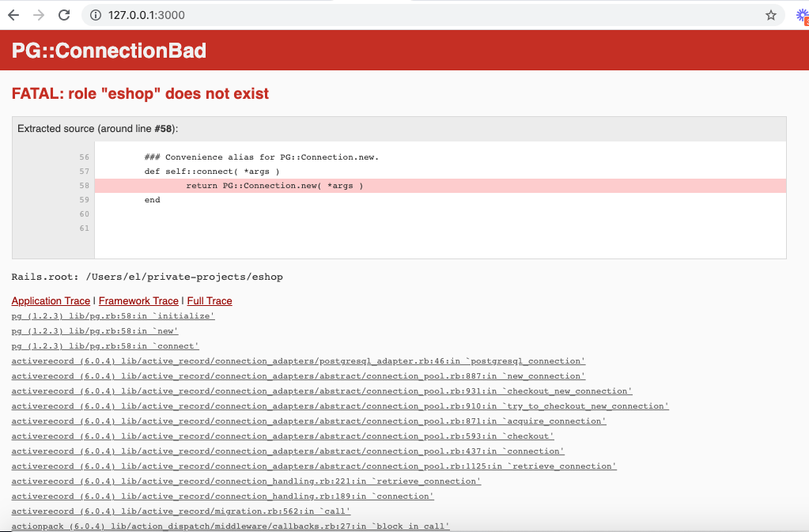Open the connection_pool.rb:887 'new_connection' link

click(297, 375)
